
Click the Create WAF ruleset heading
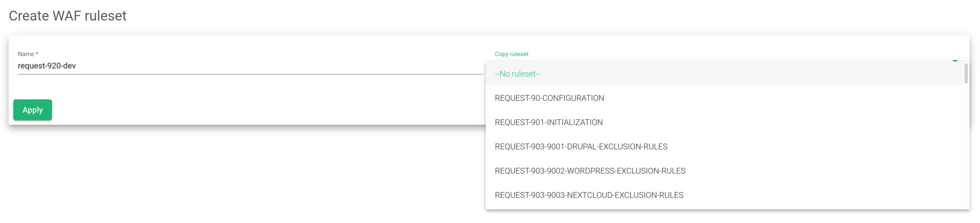[x=67, y=16]
